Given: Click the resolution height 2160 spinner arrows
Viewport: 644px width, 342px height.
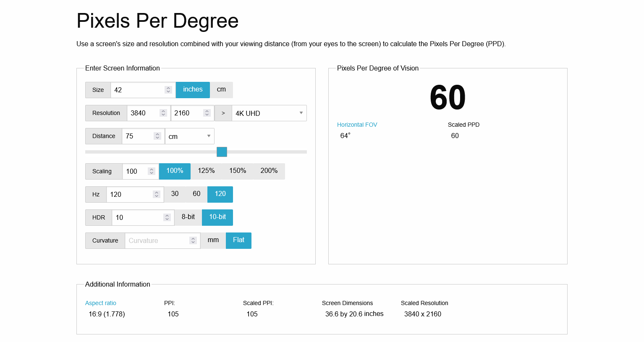Looking at the screenshot, I should 207,113.
